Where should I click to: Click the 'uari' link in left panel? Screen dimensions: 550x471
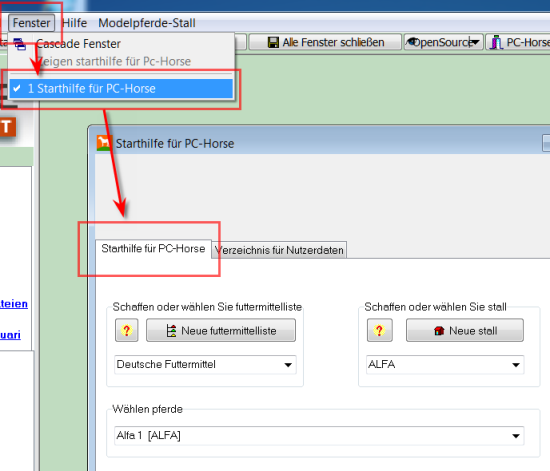coord(10,335)
